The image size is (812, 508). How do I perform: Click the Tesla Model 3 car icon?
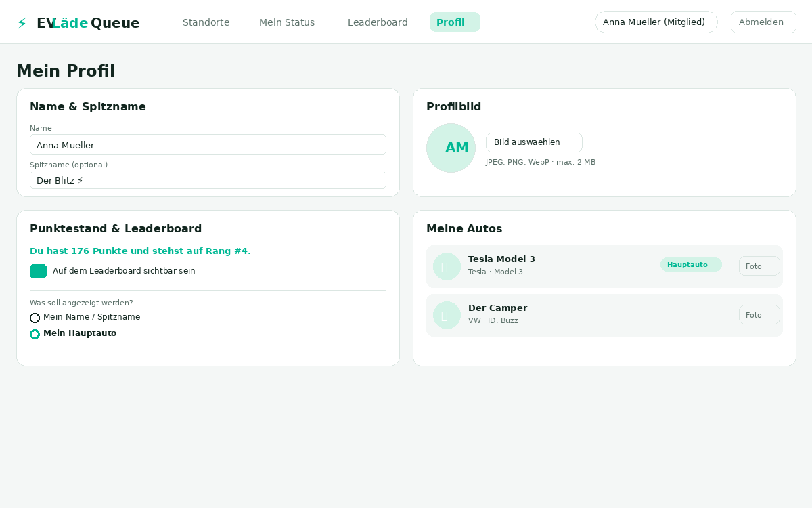pyautogui.click(x=447, y=267)
